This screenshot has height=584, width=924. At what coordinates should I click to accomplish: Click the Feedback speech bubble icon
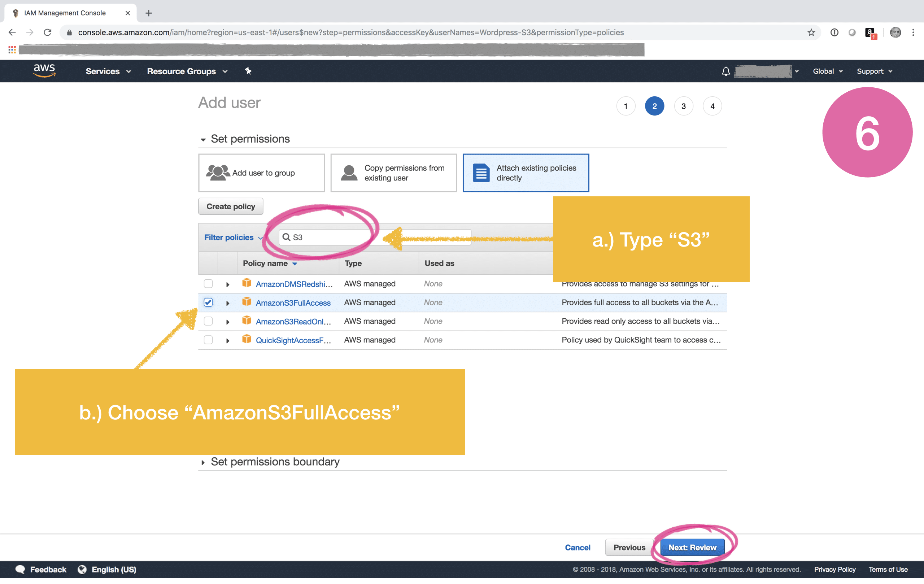(20, 570)
